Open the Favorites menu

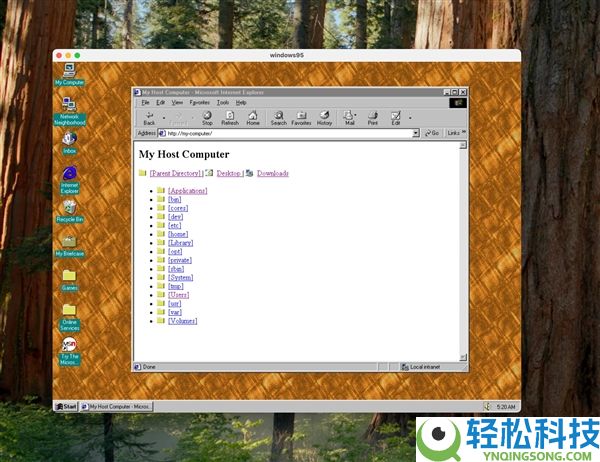pyautogui.click(x=199, y=102)
